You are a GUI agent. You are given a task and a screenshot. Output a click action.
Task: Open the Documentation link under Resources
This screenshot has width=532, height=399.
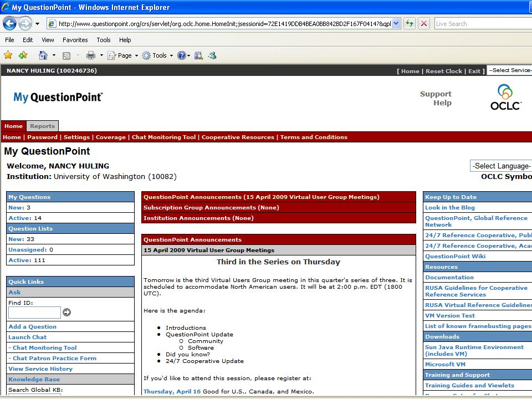[x=449, y=278]
